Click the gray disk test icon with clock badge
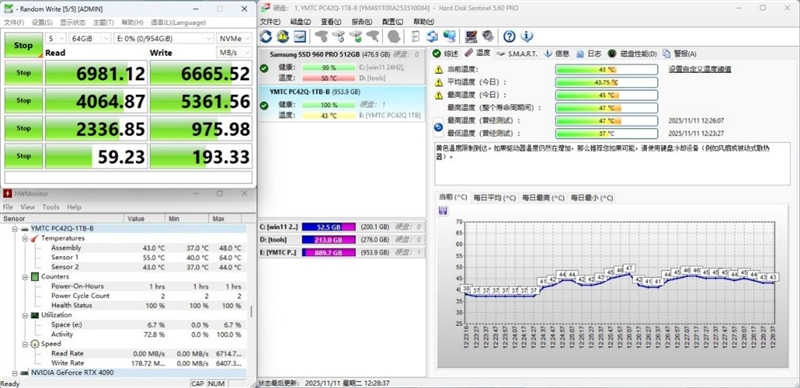The width and height of the screenshot is (800, 388). click(339, 36)
